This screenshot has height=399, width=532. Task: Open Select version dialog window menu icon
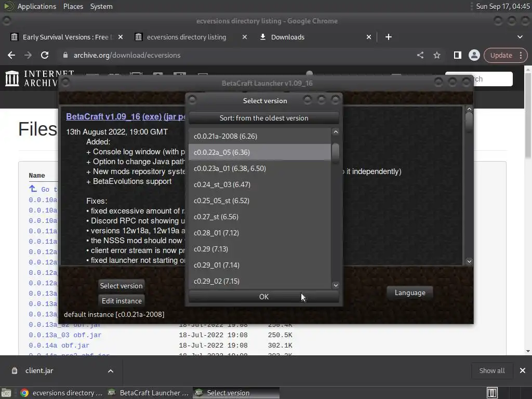(192, 100)
